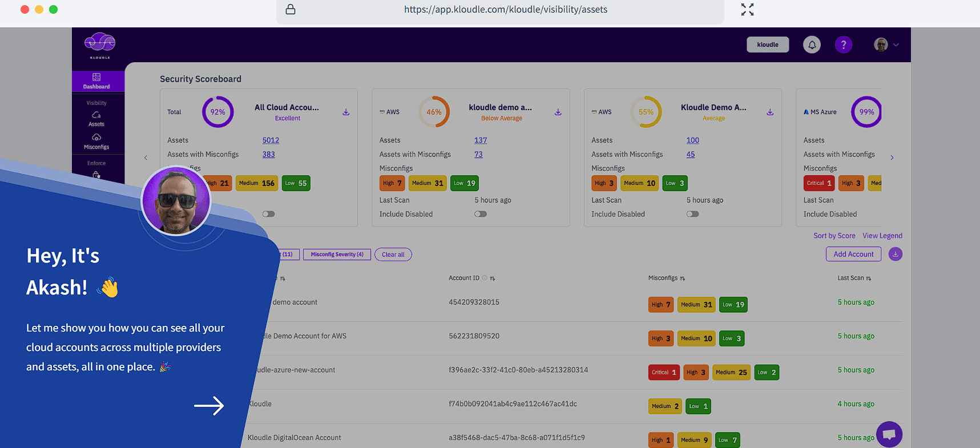Sort by the Last Scan column icon
This screenshot has width=980, height=448.
tap(869, 279)
